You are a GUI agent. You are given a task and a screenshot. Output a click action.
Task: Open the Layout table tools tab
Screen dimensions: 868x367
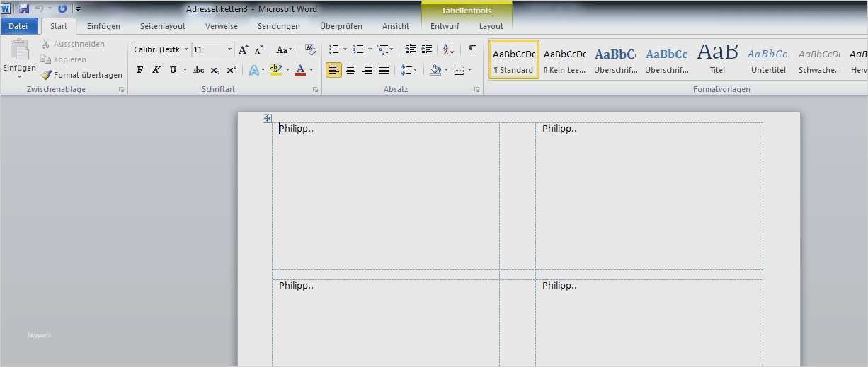[x=491, y=26]
